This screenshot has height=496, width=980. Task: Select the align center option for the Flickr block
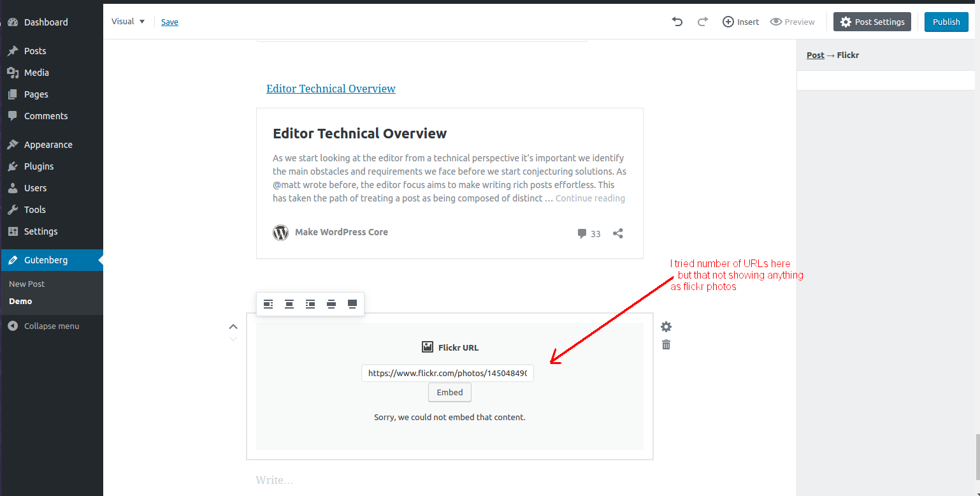click(x=289, y=304)
